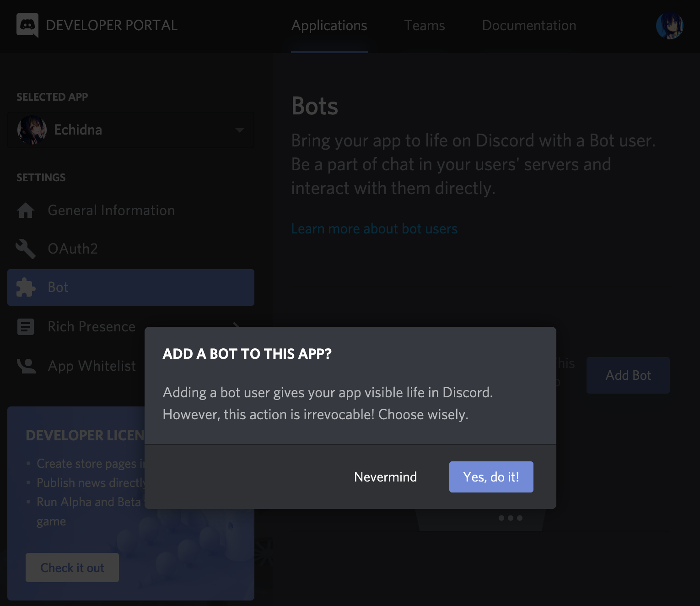This screenshot has width=700, height=606.
Task: Expand the Echidna selected app dropdown
Action: (131, 130)
